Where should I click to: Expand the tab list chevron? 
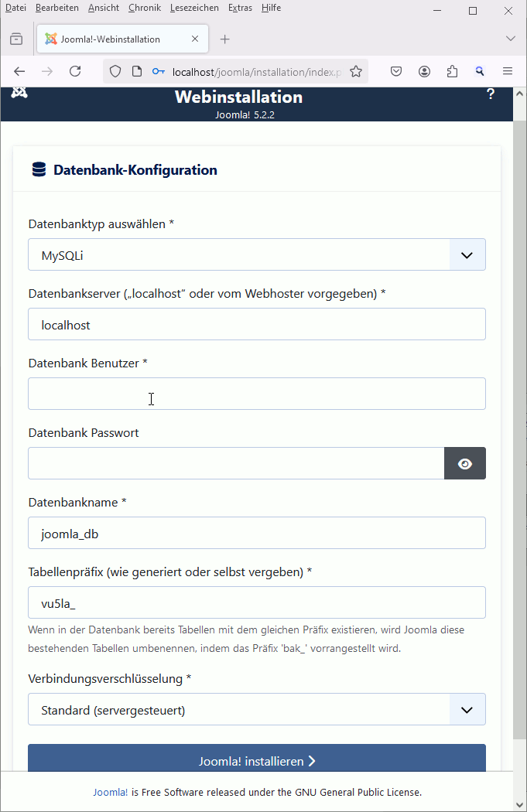pyautogui.click(x=510, y=38)
